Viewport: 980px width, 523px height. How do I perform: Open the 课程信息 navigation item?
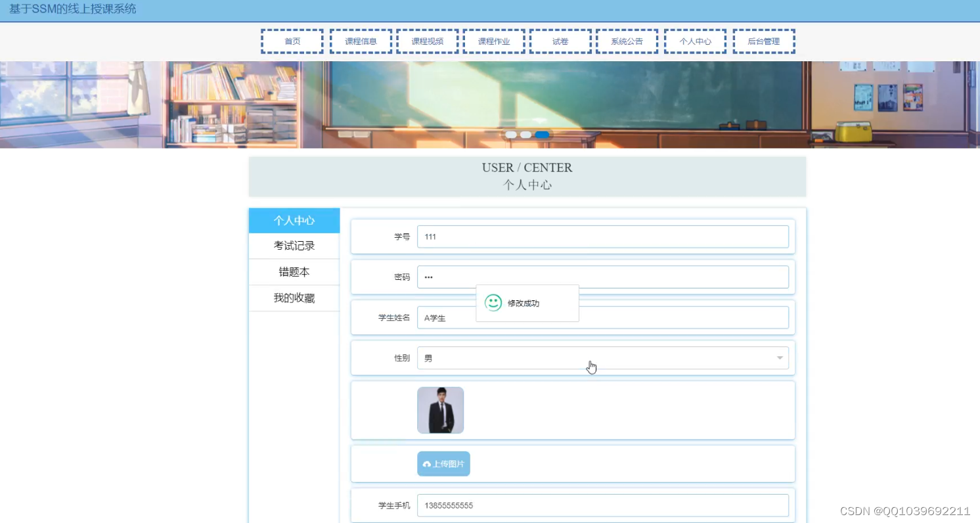pos(361,41)
